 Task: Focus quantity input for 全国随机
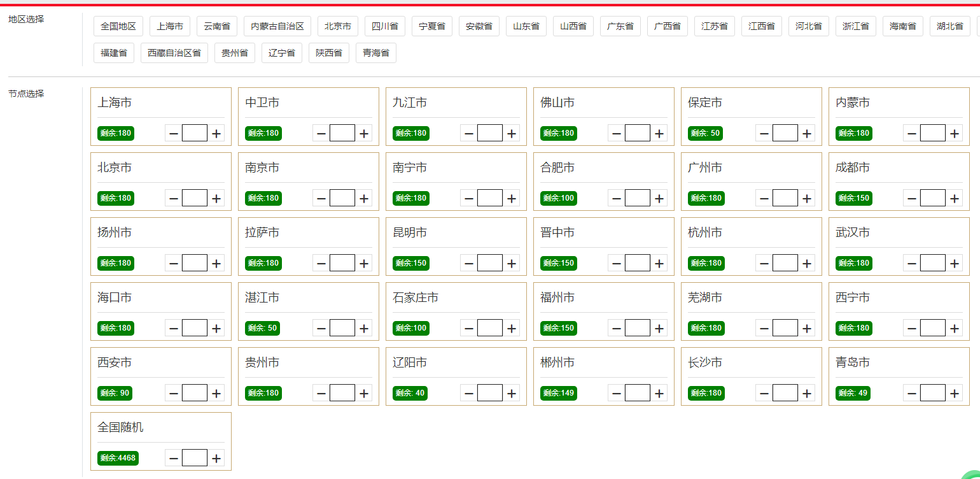pos(195,458)
